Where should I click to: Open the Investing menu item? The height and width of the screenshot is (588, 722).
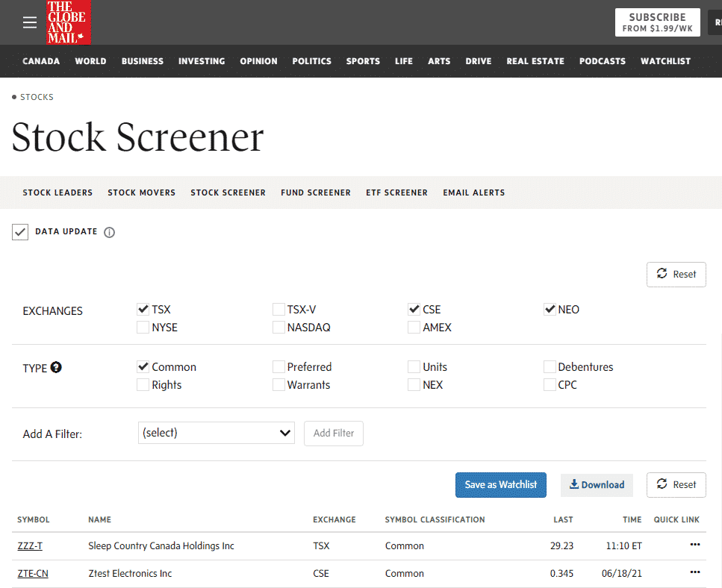202,61
